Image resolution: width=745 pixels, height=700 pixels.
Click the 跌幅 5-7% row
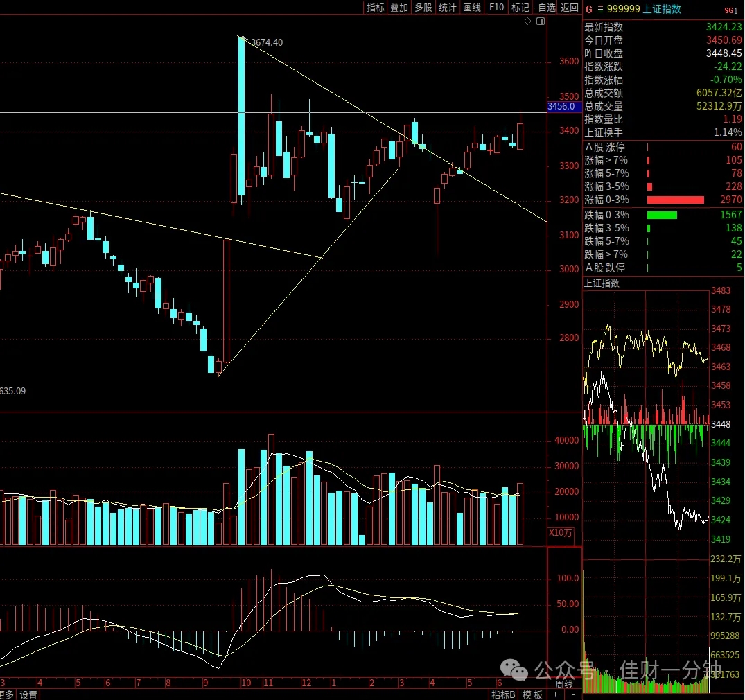pos(663,241)
